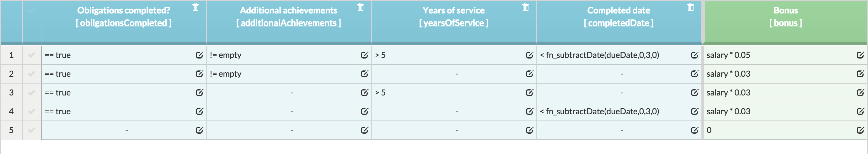Viewport: 868px width, 154px height.
Task: Toggle the row 5 checkmark
Action: (32, 130)
